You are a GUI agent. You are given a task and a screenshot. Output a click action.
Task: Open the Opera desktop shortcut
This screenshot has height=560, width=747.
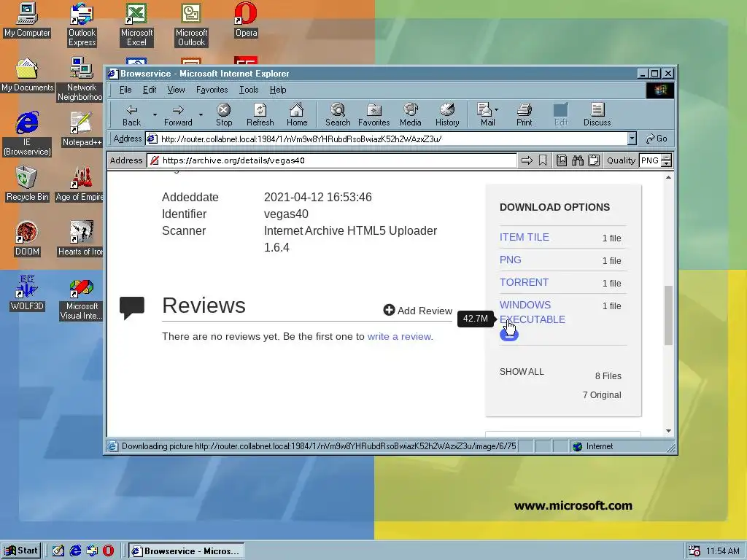(x=246, y=20)
